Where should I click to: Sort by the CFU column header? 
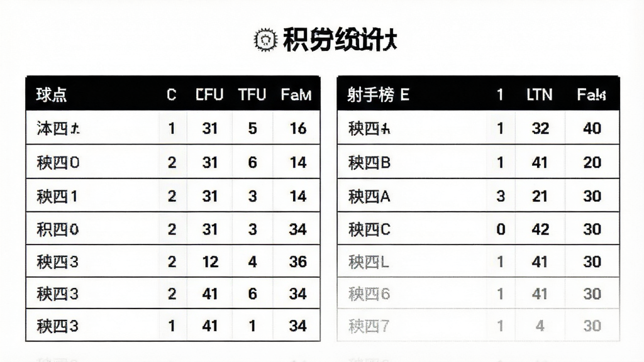click(x=209, y=95)
